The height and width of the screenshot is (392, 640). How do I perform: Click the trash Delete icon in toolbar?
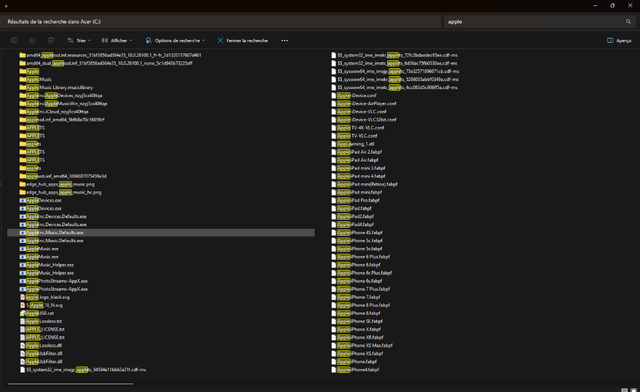point(51,40)
